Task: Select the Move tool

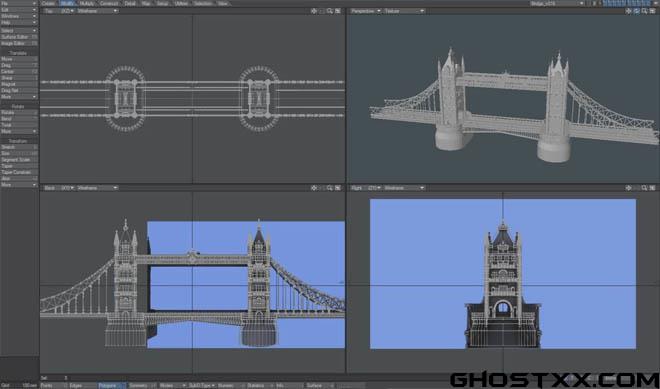Action: (19, 59)
